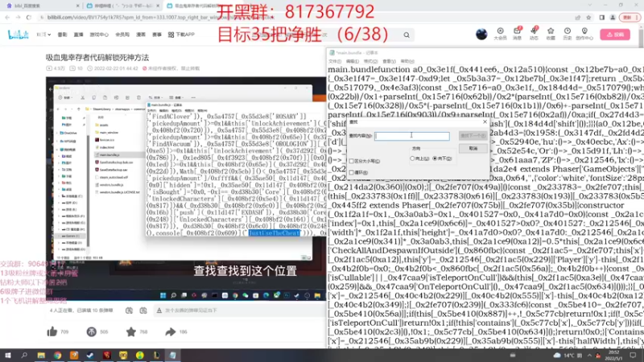Screen dimensions: 644x362
Task: Bookmark the page with address bar star
Action: (x=588, y=18)
